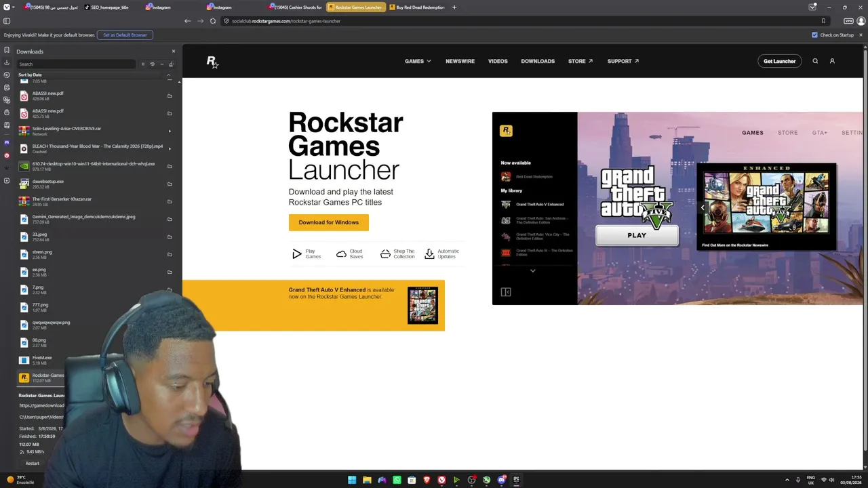
Task: Open the Rockstar Games logo home link
Action: coord(212,62)
